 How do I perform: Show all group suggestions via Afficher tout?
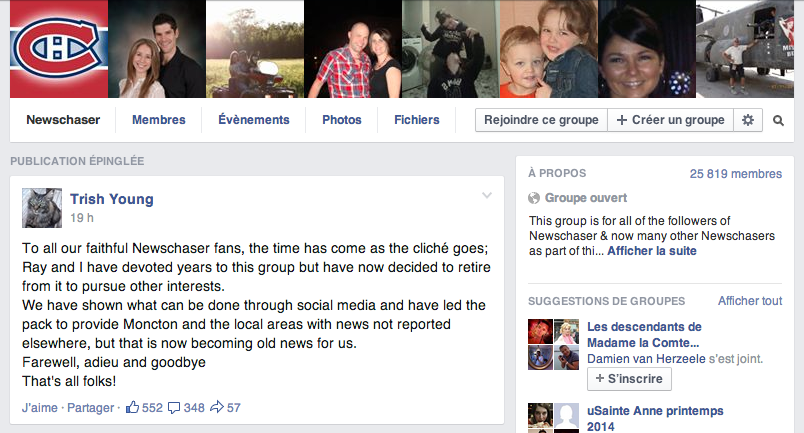tap(750, 301)
